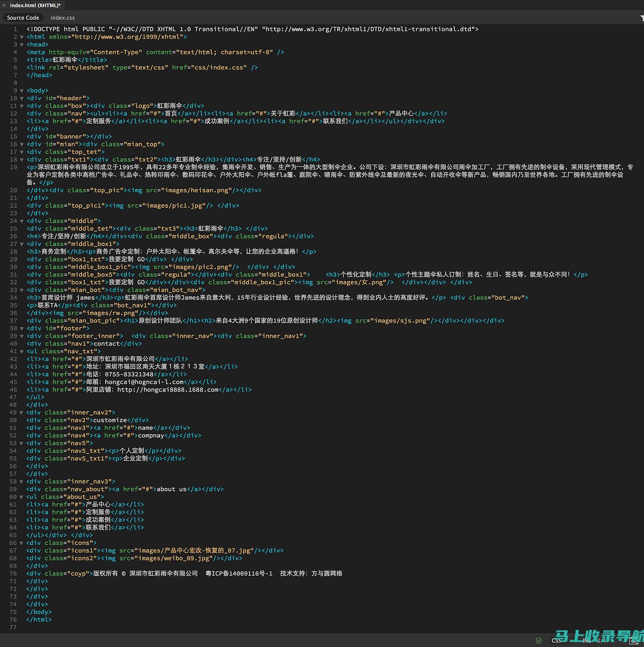
Task: Click the word customize on line 50
Action: tap(110, 420)
